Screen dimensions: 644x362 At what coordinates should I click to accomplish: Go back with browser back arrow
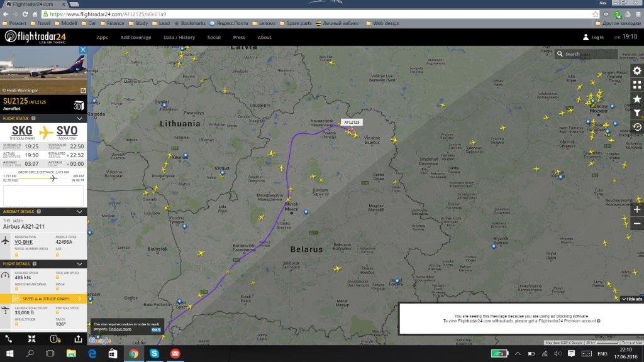tap(6, 14)
